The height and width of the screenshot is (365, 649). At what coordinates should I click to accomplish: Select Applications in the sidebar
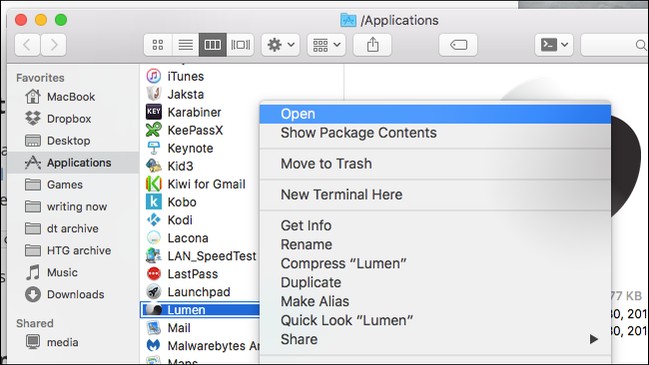(73, 163)
